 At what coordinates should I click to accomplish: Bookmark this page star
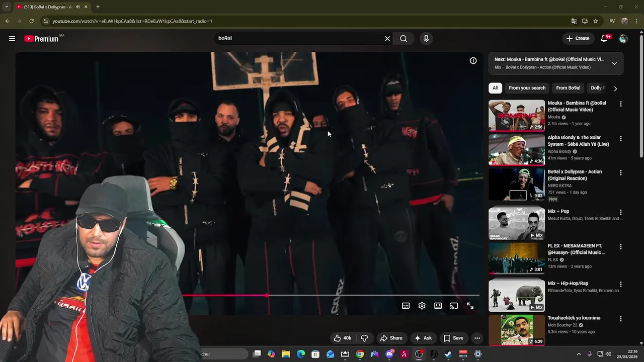point(596,21)
